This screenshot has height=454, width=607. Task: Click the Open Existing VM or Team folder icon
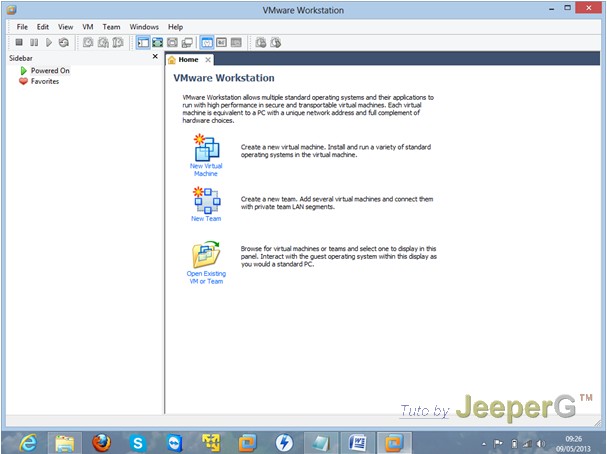(206, 254)
